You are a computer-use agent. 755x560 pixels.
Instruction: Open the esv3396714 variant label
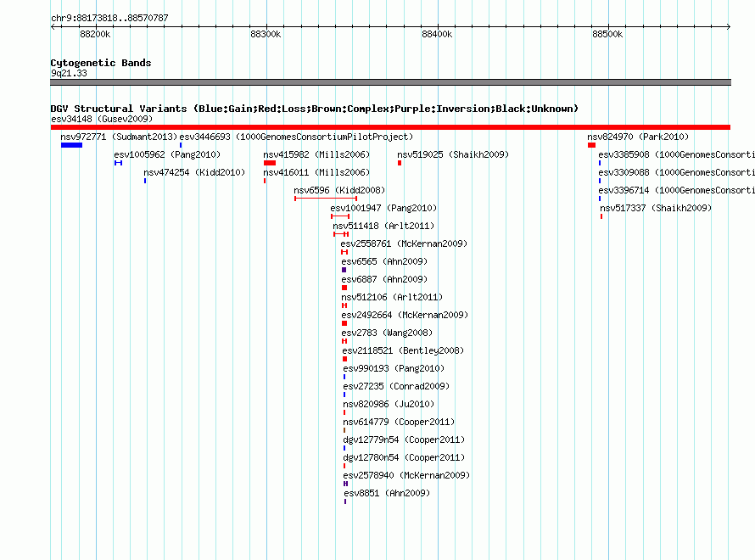[676, 190]
